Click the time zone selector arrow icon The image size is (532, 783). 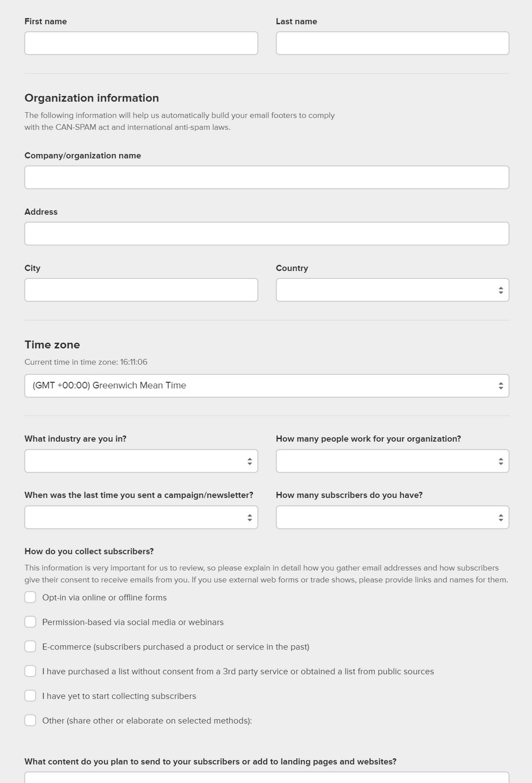pos(501,386)
